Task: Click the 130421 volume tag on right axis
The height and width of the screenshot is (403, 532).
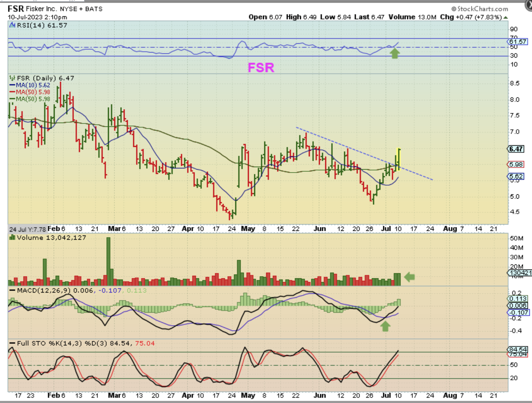Action: point(520,273)
